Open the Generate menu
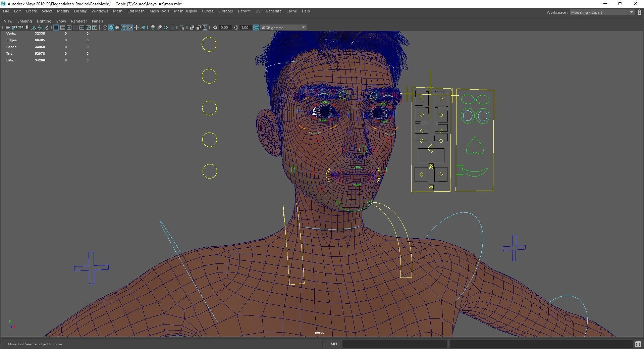Viewport: 644px width, 349px height. tap(273, 11)
